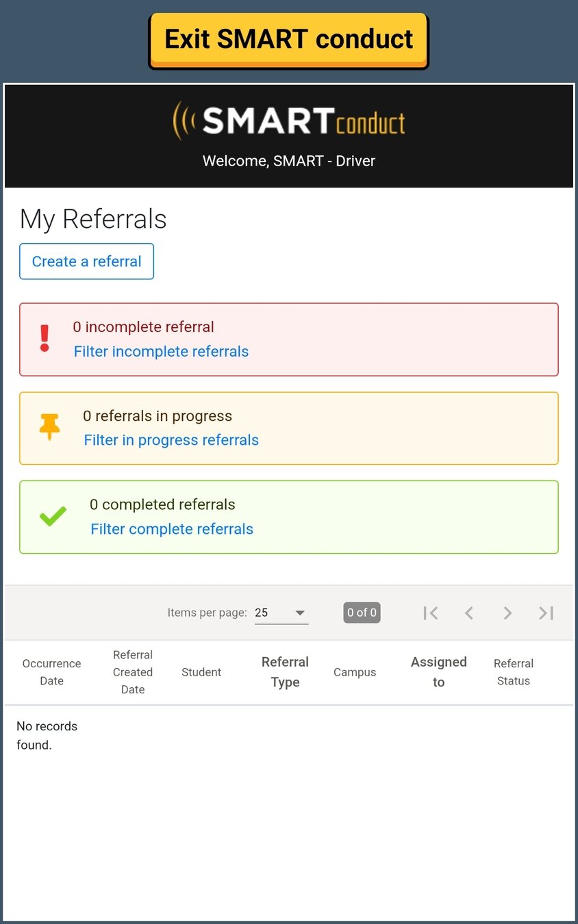The width and height of the screenshot is (578, 924).
Task: Click the Welcome, SMART - Driver text
Action: [289, 161]
